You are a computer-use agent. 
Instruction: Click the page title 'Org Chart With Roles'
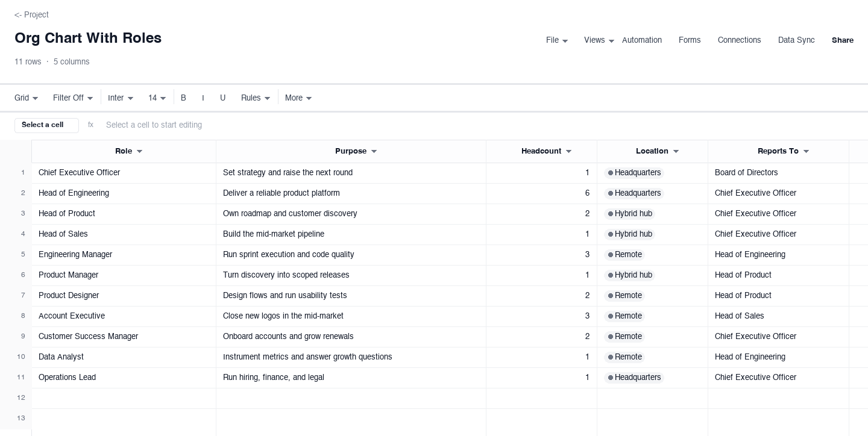tap(88, 38)
